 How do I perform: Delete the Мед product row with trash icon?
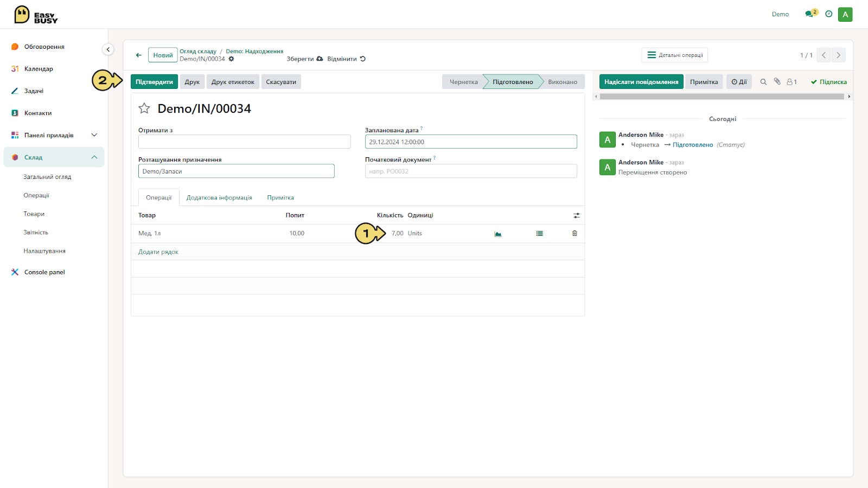(x=575, y=234)
